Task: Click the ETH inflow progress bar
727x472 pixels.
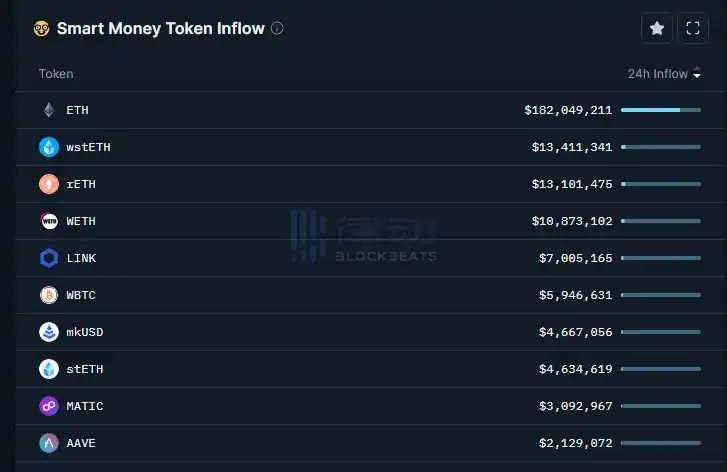Action: pos(661,110)
